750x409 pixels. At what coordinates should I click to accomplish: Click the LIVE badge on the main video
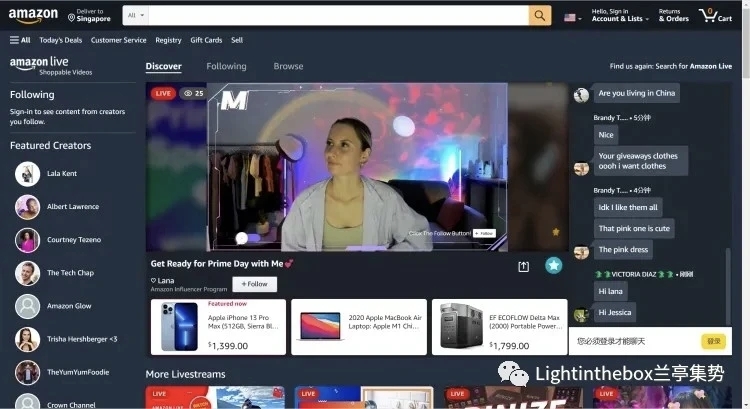point(163,93)
